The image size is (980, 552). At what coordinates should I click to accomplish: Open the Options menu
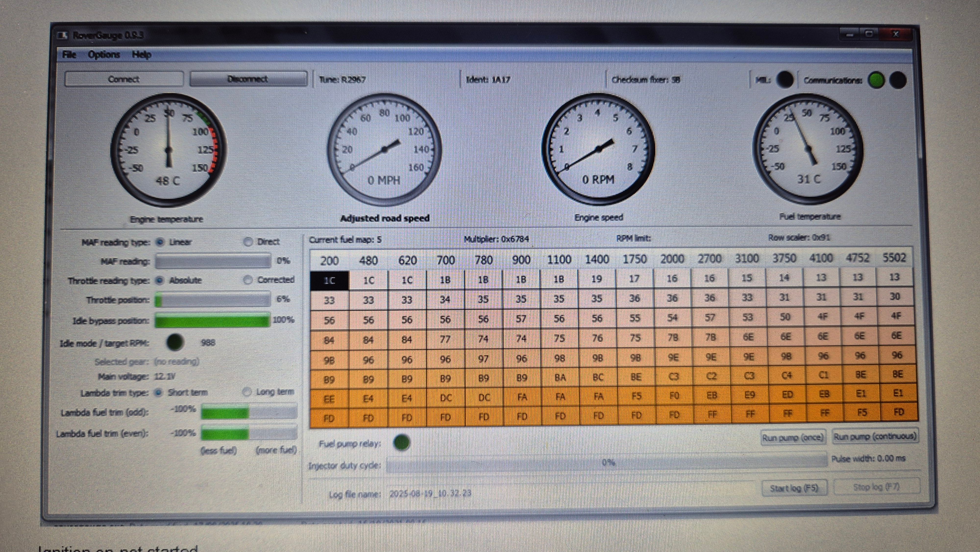tap(104, 54)
